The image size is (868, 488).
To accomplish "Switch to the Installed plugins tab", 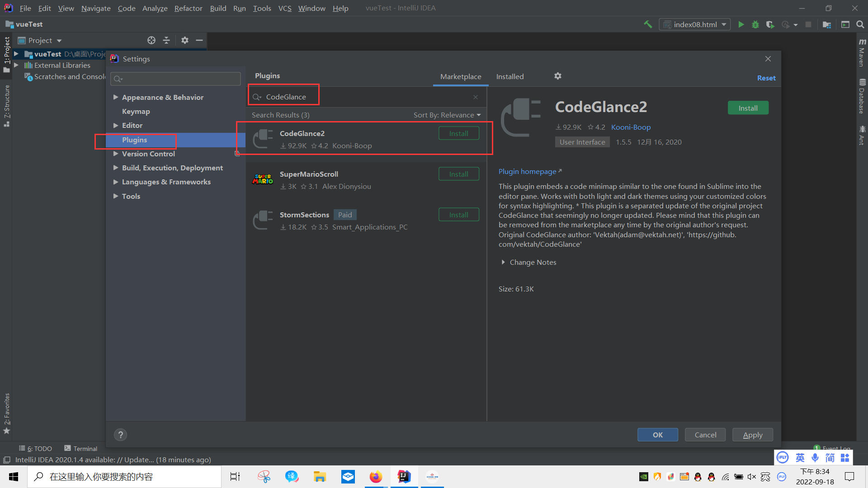I will [509, 77].
